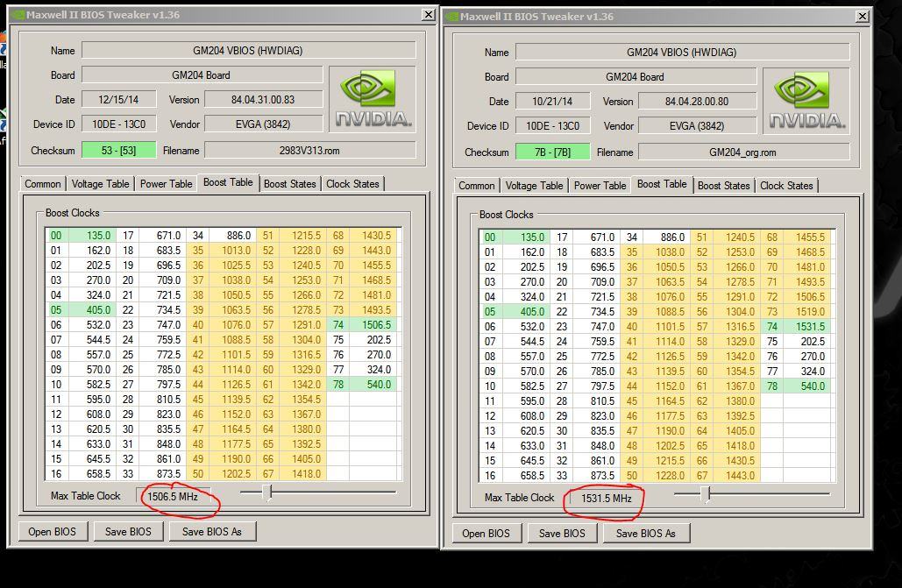Click Max Table Clock value 1506.5 MHz
Image resolution: width=902 pixels, height=588 pixels.
click(173, 497)
